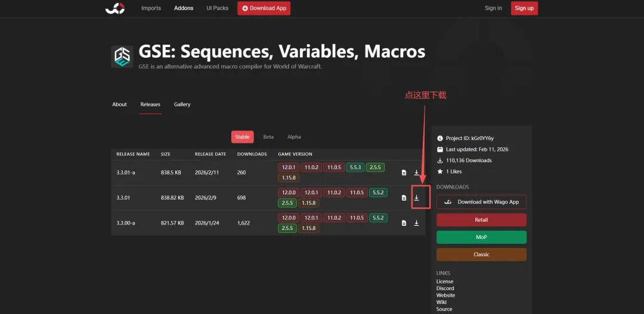Screen dimensions: 644x314
Task: Switch to the About tab
Action: coord(119,104)
